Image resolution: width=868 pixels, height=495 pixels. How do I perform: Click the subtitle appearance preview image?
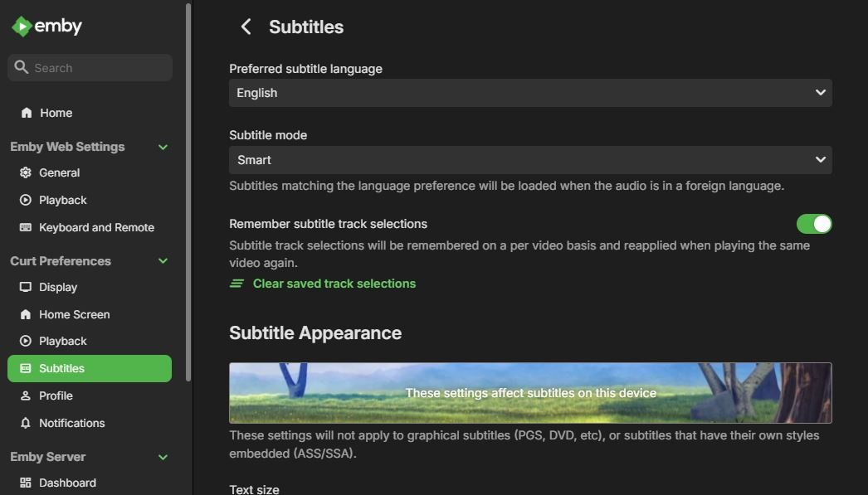pos(530,393)
